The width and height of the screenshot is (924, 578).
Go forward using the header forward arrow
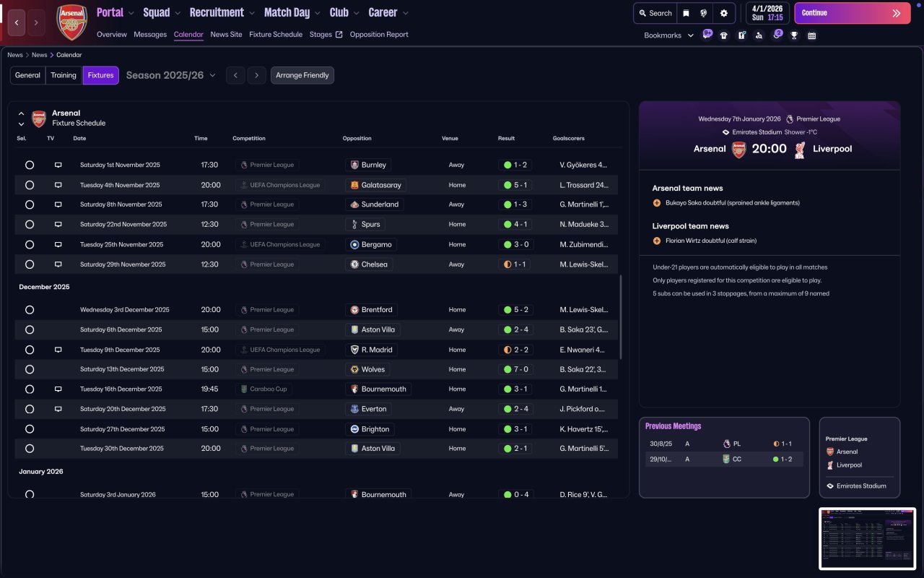(37, 22)
